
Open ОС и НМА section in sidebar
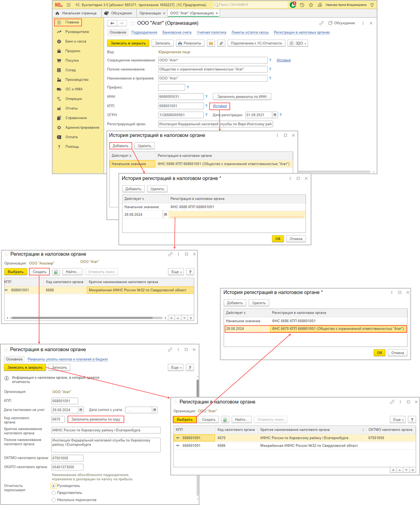pyautogui.click(x=74, y=89)
